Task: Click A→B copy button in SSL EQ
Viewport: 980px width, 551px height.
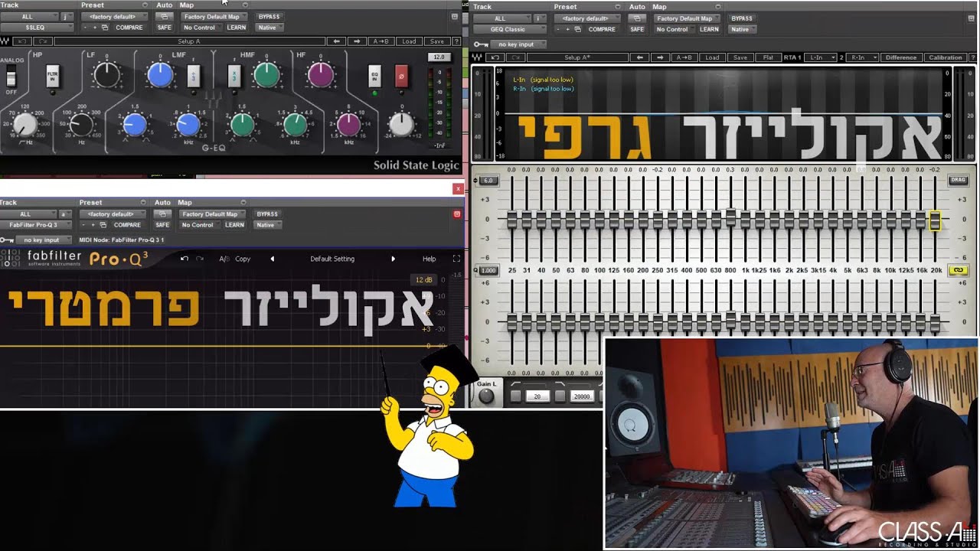Action: pyautogui.click(x=381, y=41)
